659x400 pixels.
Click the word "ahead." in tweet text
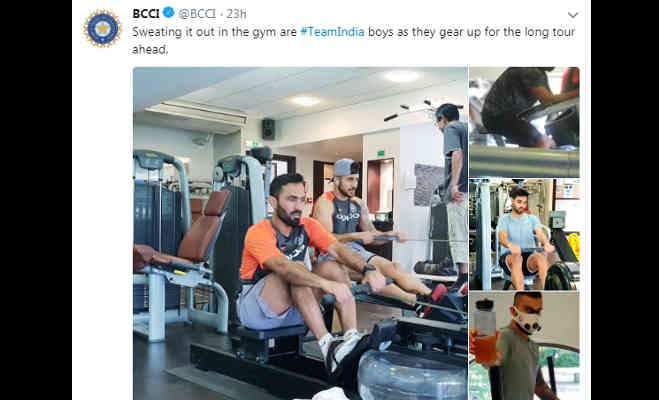click(x=150, y=50)
